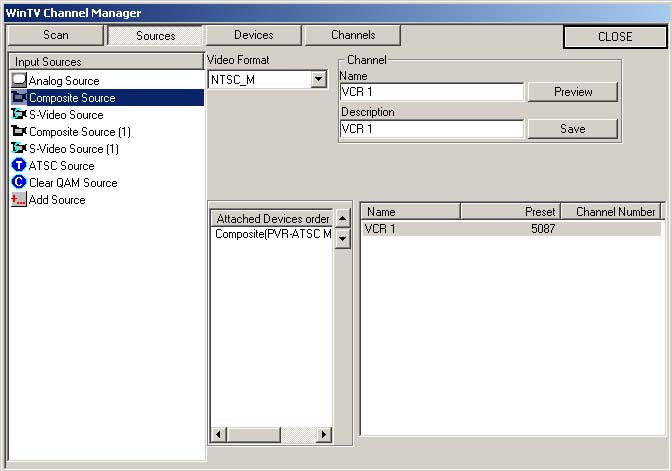Click the channel Name input field
Screen dimensions: 672x471
(x=432, y=92)
